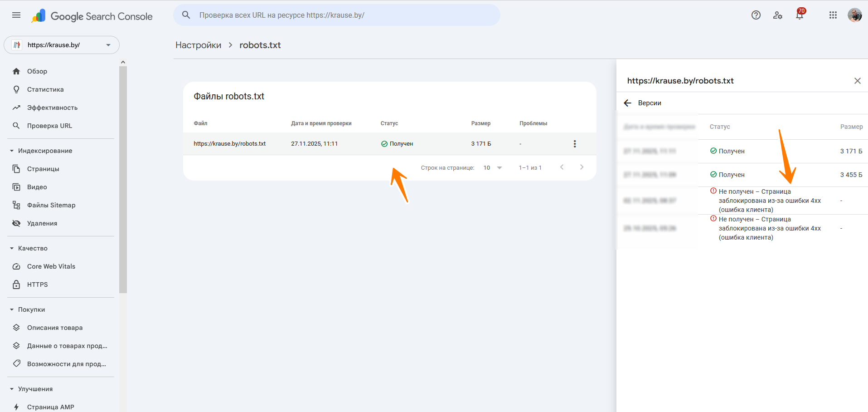868x412 pixels.
Task: Close the robots.txt side panel
Action: pos(857,81)
